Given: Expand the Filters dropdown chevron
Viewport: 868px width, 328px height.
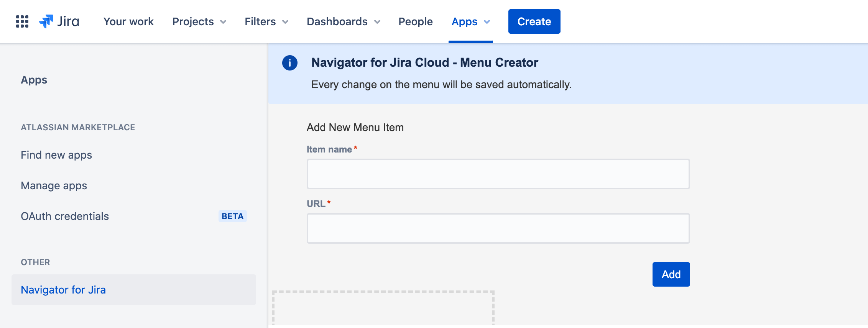Looking at the screenshot, I should coord(285,22).
